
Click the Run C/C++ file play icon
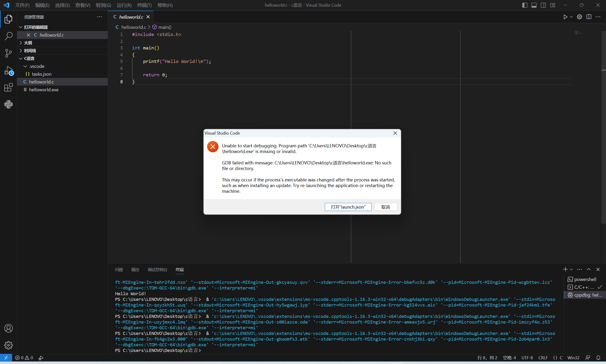pyautogui.click(x=565, y=17)
